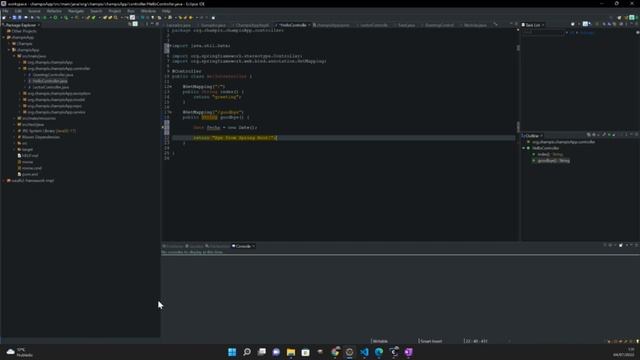Open the Project menu
Viewport: 640px width, 360px height.
115,11
